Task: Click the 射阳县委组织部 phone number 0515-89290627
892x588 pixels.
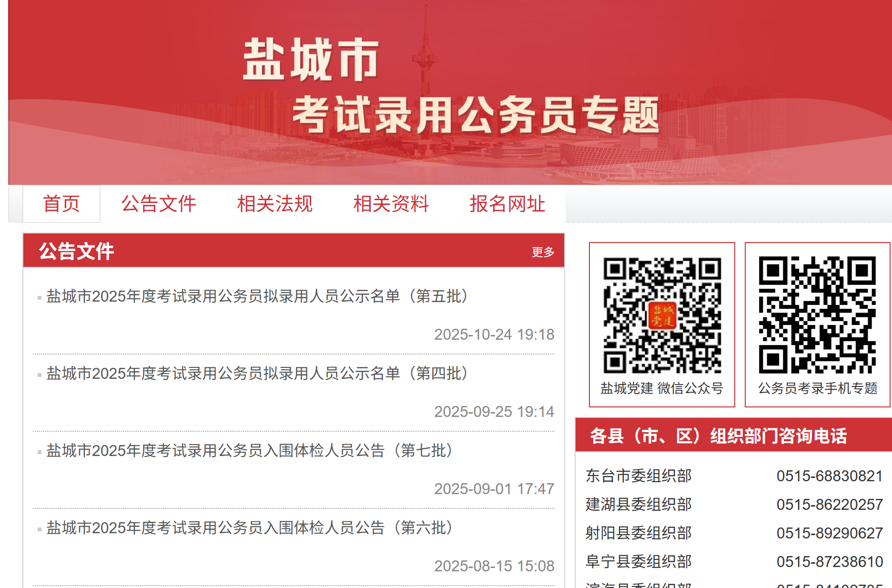Action: point(830,533)
